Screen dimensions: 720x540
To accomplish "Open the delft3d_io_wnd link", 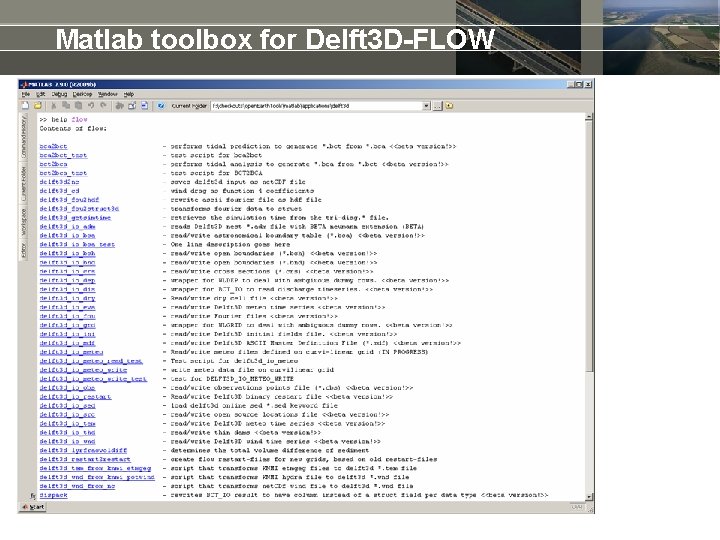I will (68, 441).
